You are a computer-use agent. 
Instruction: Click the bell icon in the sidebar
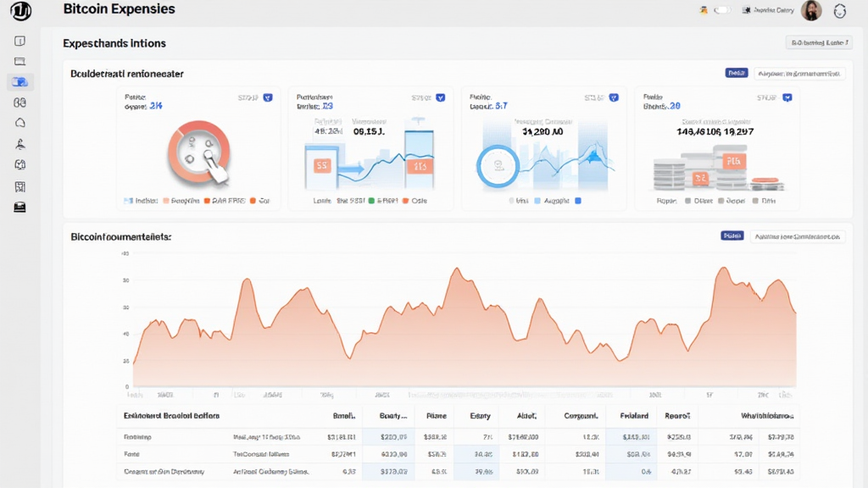click(19, 123)
